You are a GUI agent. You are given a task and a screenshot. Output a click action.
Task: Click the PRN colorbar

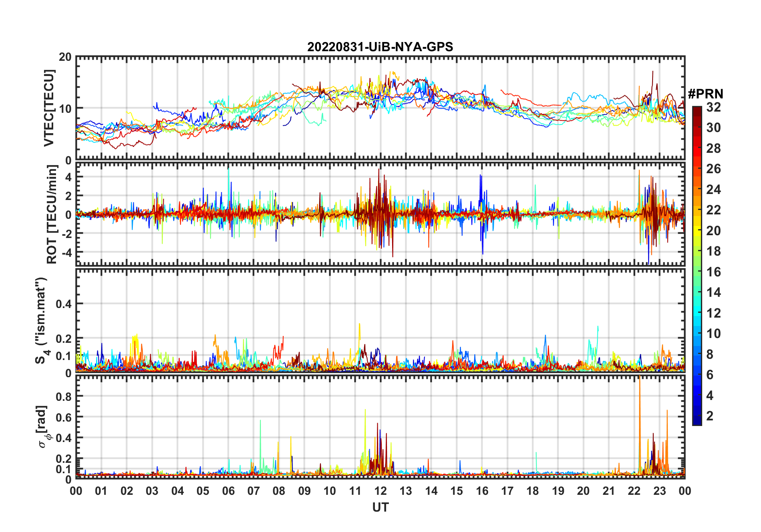(697, 266)
